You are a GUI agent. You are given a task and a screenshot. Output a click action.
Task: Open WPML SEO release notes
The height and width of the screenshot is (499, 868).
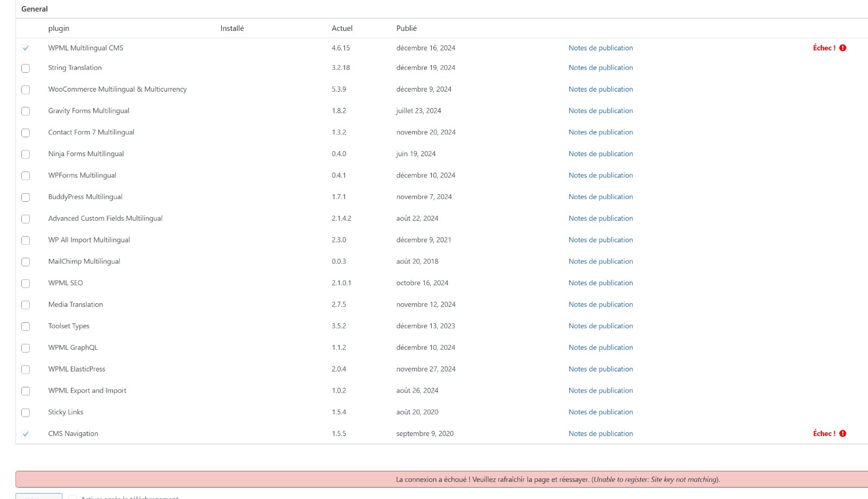601,283
